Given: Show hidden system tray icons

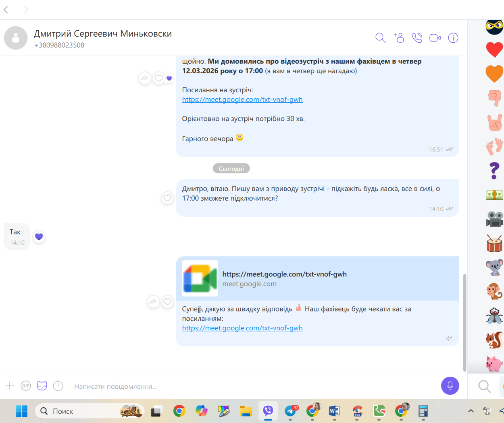Looking at the screenshot, I should 471,411.
